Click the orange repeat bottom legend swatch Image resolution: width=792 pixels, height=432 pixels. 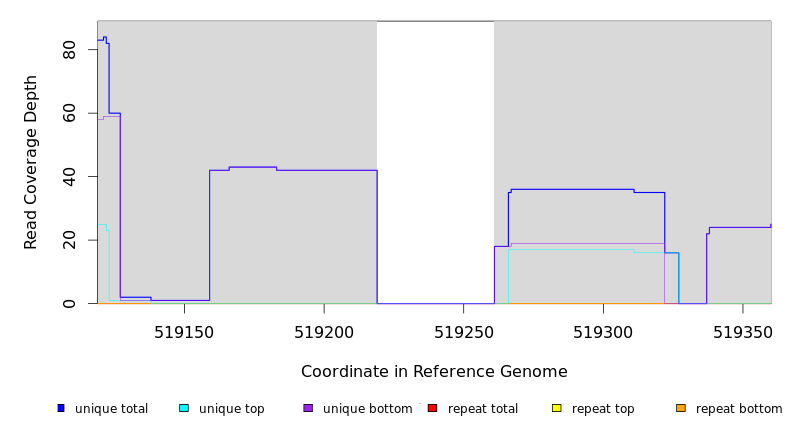681,408
